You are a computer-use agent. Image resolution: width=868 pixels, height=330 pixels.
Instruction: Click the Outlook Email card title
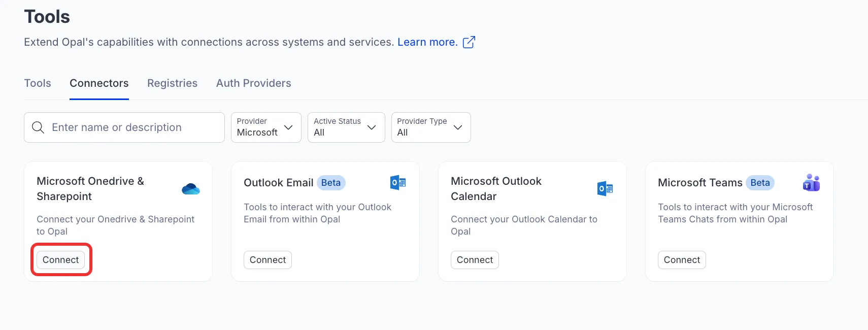(x=278, y=183)
